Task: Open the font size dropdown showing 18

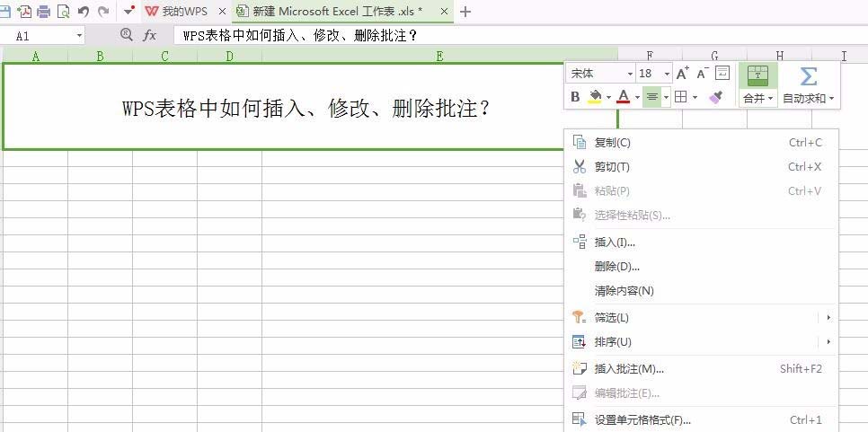Action: click(x=654, y=73)
